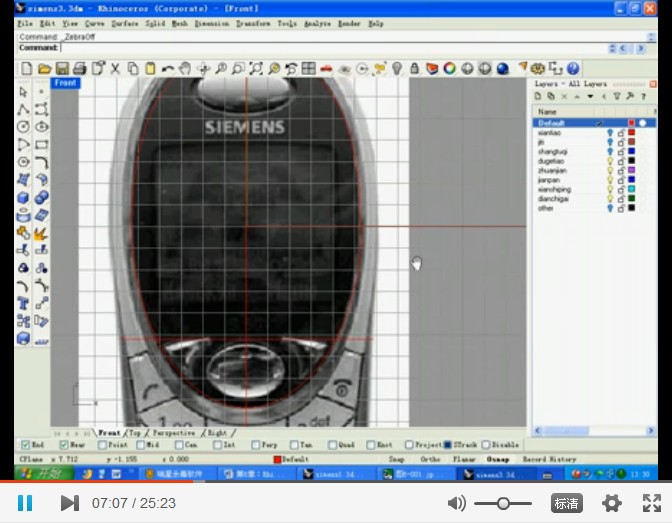This screenshot has height=523, width=672.
Task: Open the Transform menu
Action: pos(253,24)
